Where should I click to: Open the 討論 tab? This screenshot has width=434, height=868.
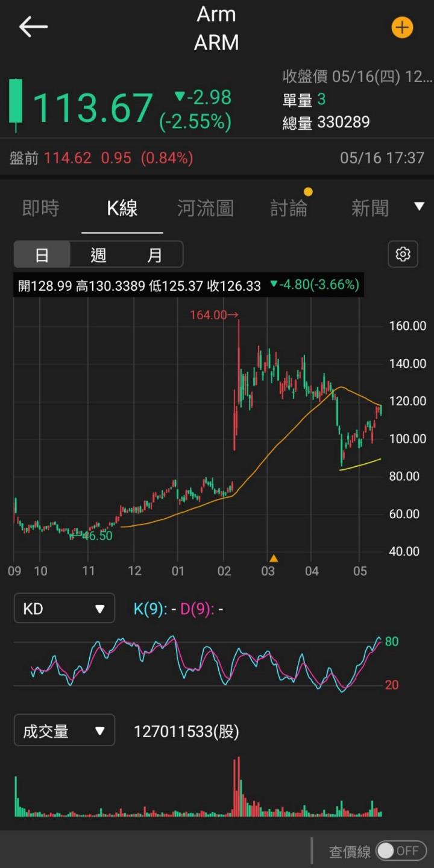(289, 208)
